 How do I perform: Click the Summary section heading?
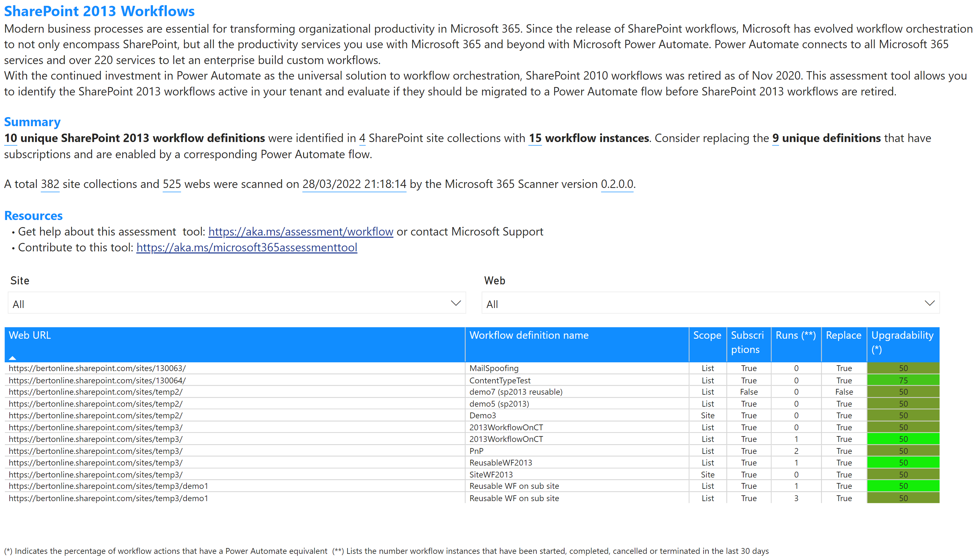pyautogui.click(x=32, y=122)
